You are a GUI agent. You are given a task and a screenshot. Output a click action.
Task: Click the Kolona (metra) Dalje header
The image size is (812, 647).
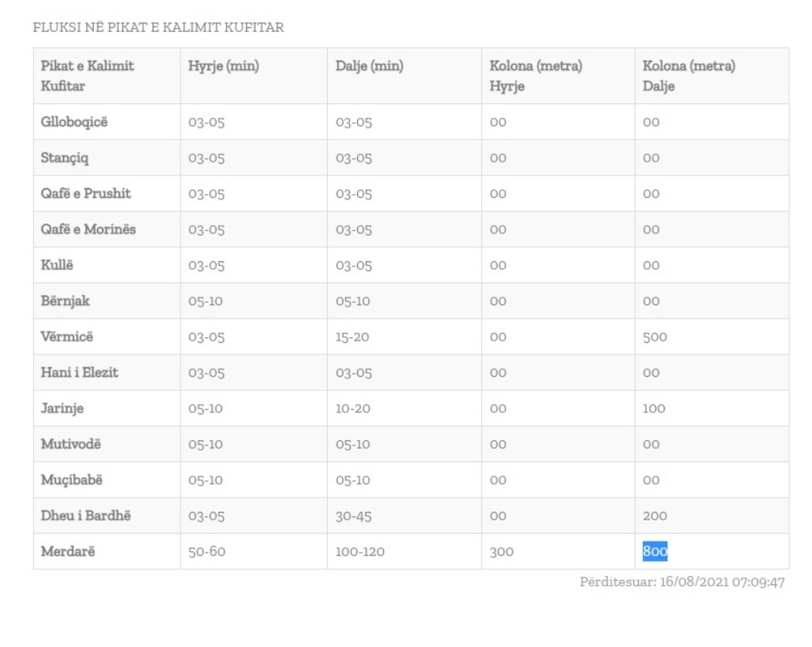pyautogui.click(x=689, y=76)
